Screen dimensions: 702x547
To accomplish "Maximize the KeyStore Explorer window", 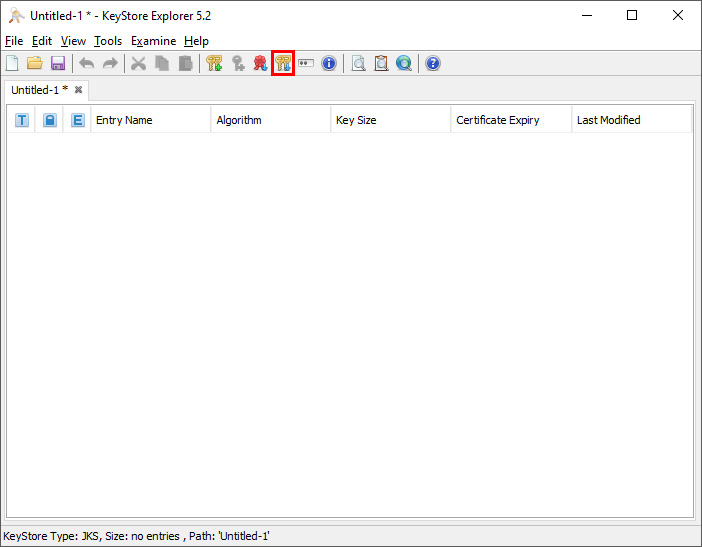I will tap(632, 16).
